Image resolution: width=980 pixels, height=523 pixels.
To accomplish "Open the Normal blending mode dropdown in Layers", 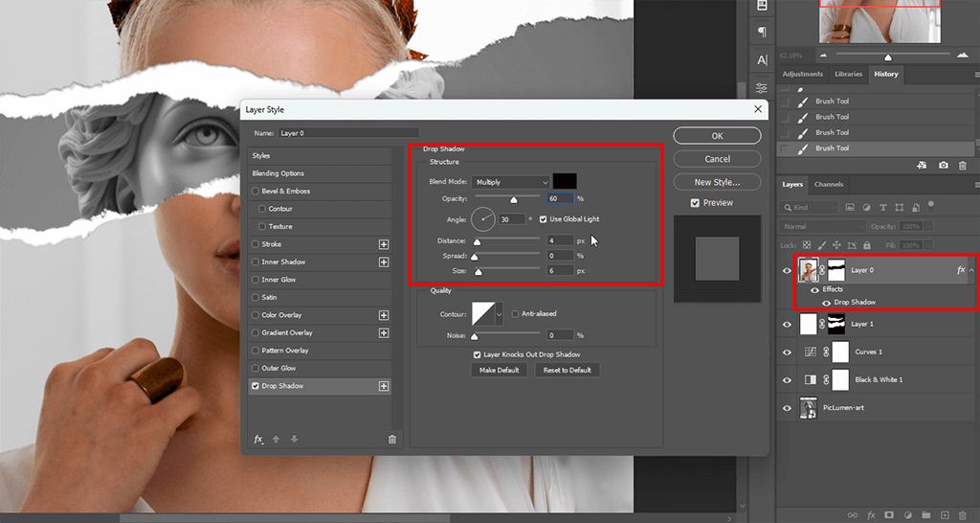I will click(822, 226).
